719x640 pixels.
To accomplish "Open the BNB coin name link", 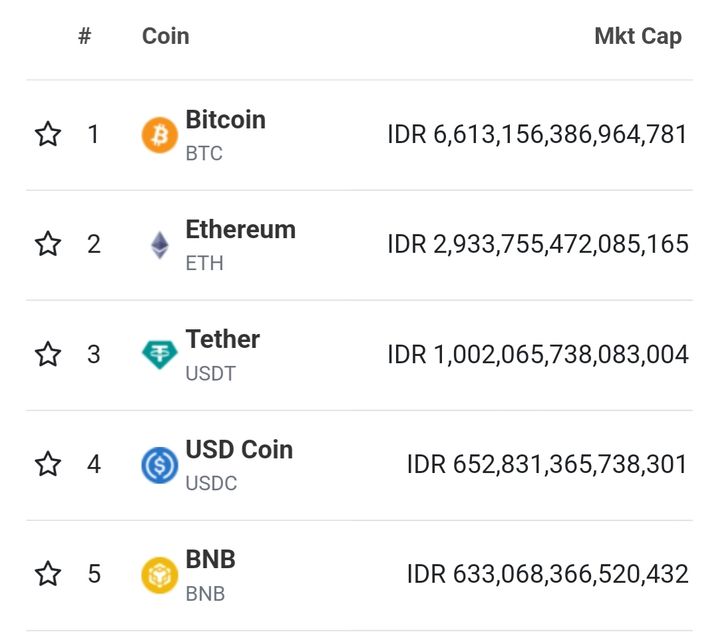I will [x=210, y=560].
